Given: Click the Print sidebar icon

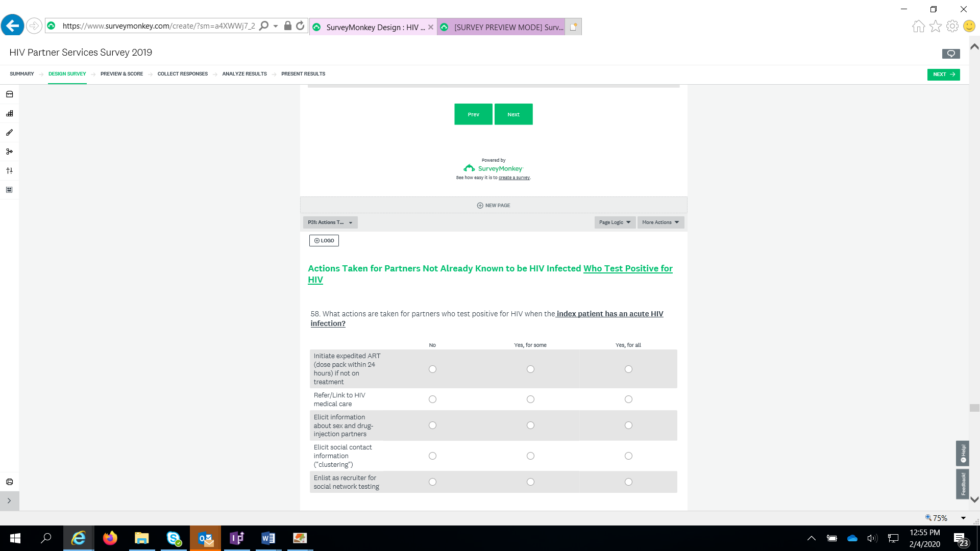Looking at the screenshot, I should tap(9, 482).
